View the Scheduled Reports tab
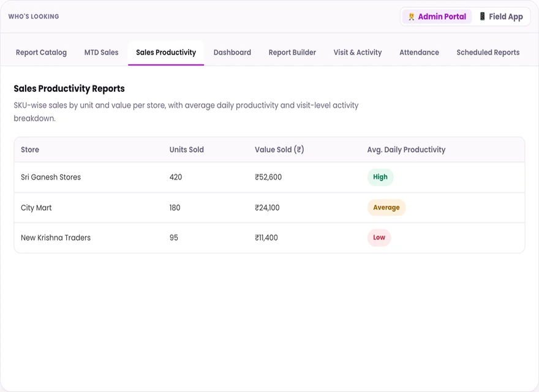 (x=488, y=52)
